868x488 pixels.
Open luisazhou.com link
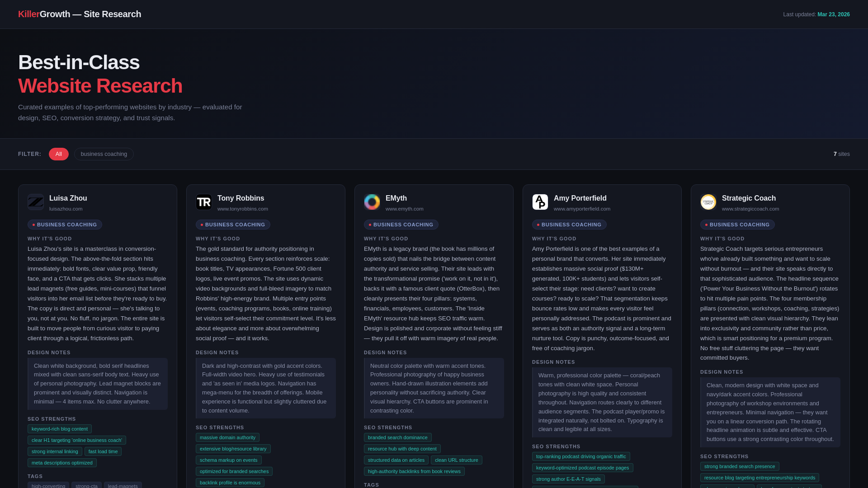click(66, 209)
